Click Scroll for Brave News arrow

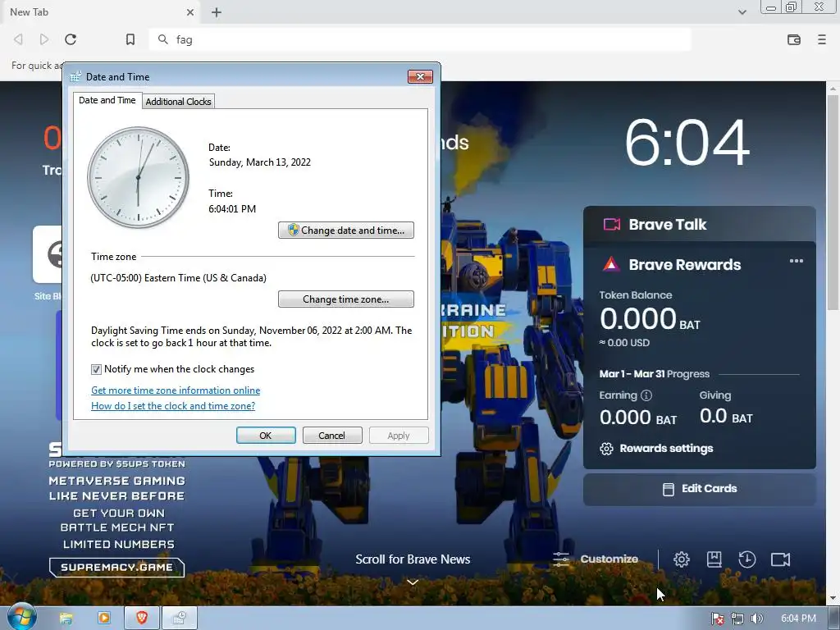coord(413,582)
